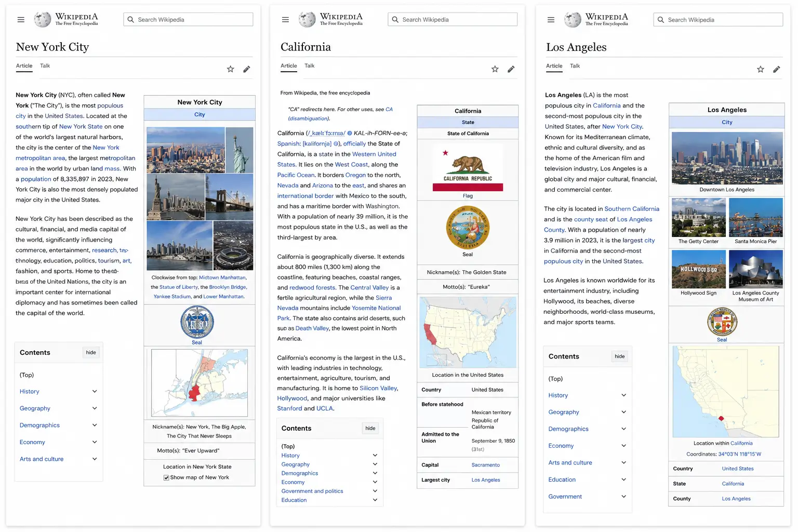This screenshot has width=798, height=532.
Task: Click Wikipedia globe logo on Los Angeles page
Action: click(x=573, y=19)
